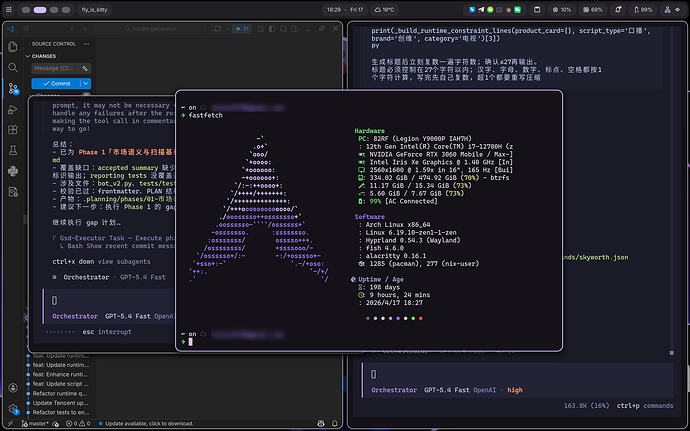
Task: Collapse the CHANGES section
Action: click(41, 56)
